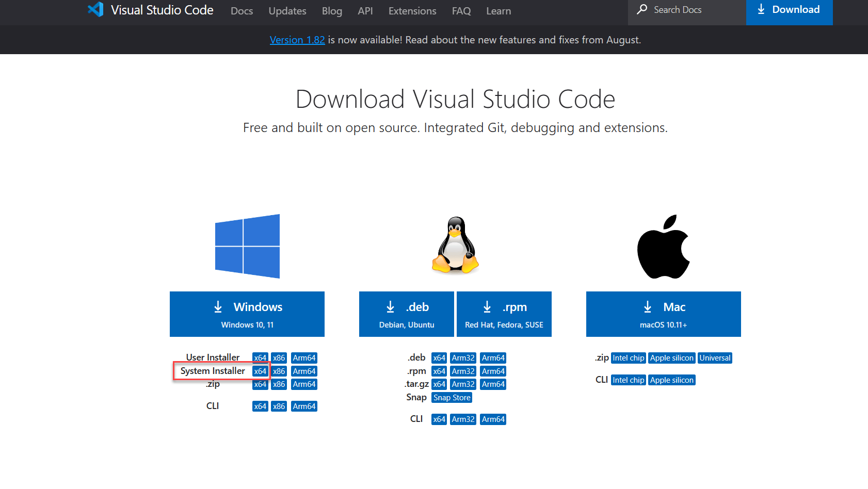Download the .deb Debian, Ubuntu package
This screenshot has height=489, width=868.
coord(406,314)
